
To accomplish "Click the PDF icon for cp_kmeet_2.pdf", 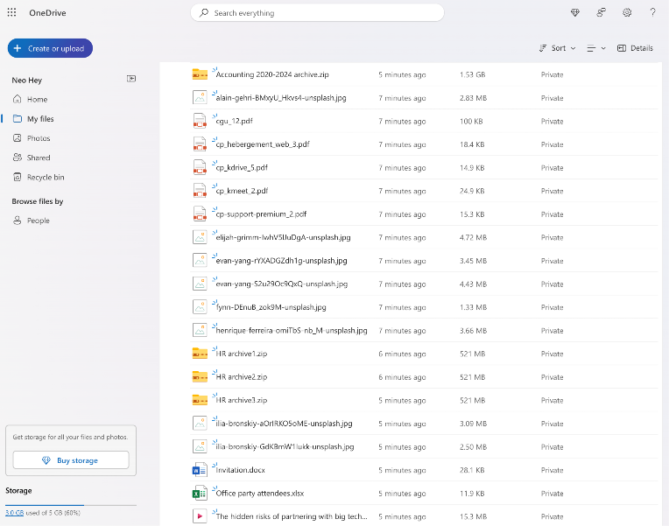I will pos(200,191).
